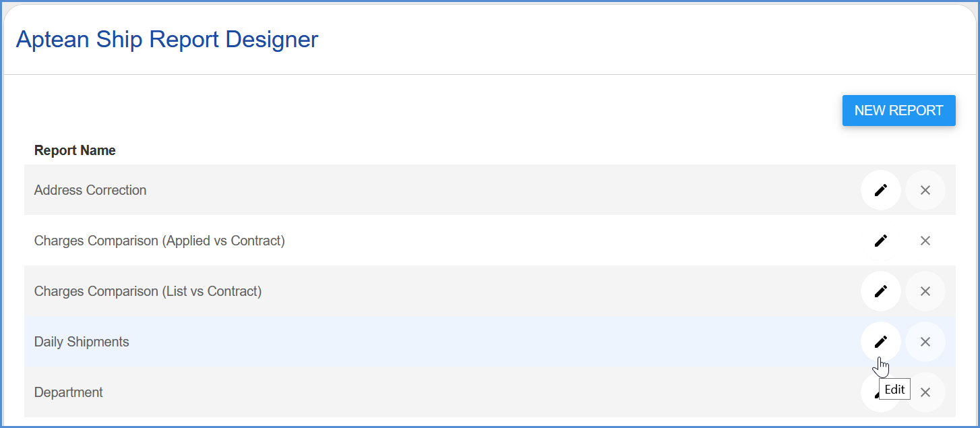
Task: Select Charges Comparison (Applied vs Contract) name
Action: [160, 241]
